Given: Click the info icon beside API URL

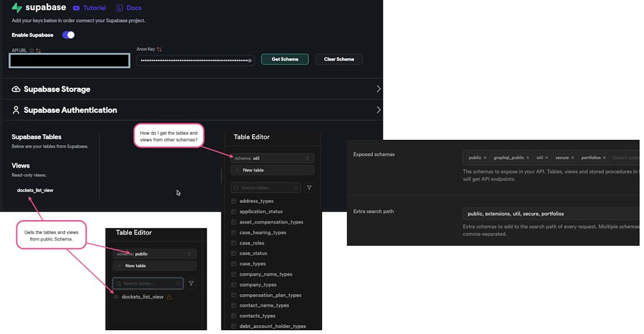Looking at the screenshot, I should pos(32,50).
